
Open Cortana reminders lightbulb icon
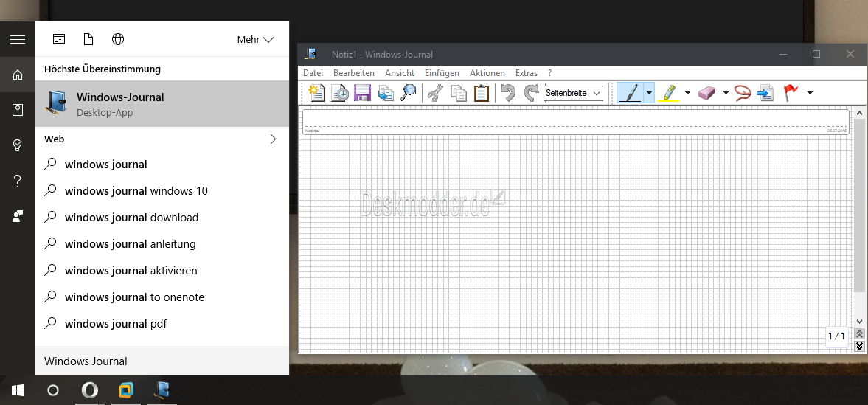[18, 145]
